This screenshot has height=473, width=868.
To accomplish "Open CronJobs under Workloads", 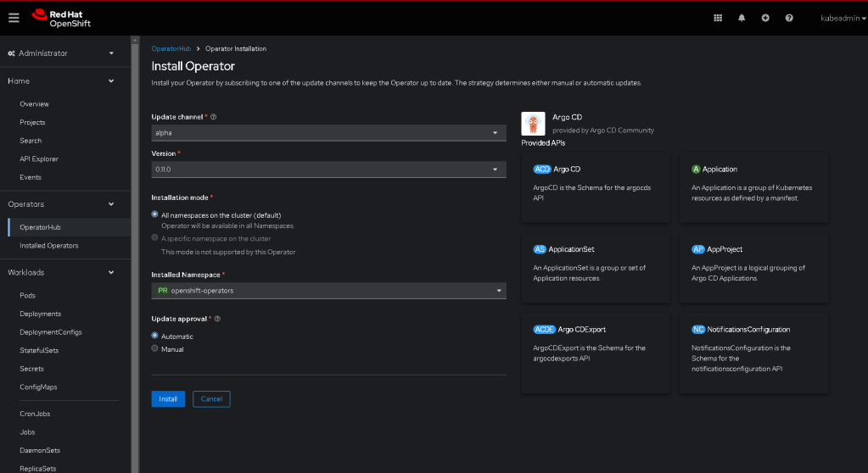I will click(35, 414).
